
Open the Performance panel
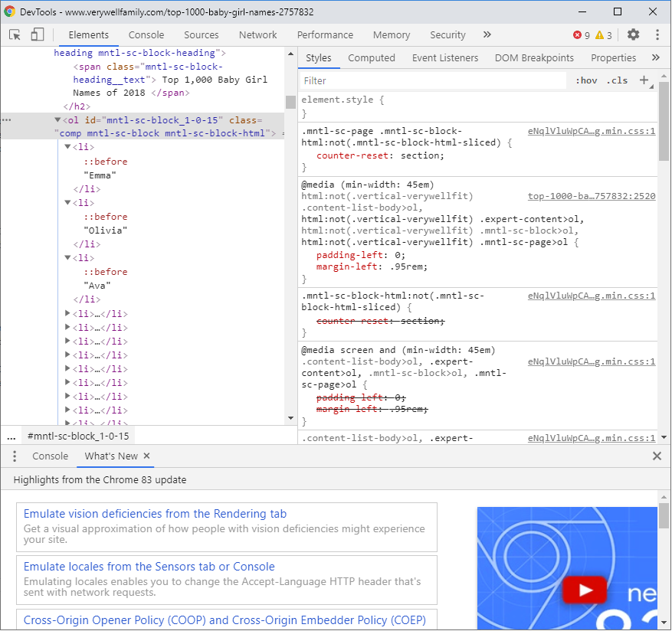tap(325, 34)
